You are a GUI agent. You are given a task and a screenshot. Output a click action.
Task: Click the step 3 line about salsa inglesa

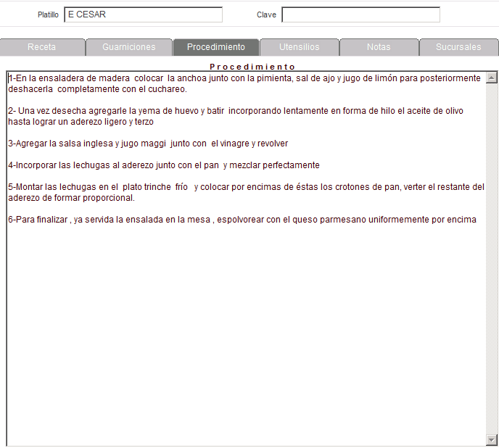click(145, 144)
